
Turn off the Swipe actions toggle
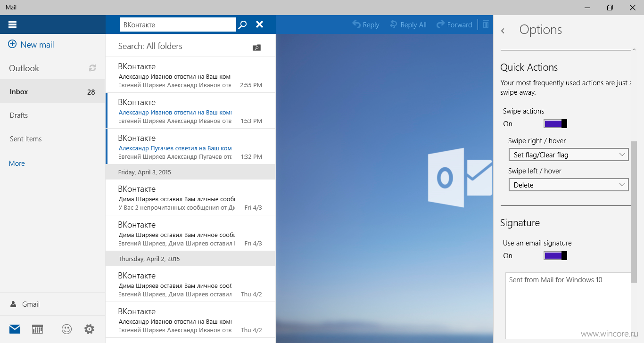click(555, 124)
